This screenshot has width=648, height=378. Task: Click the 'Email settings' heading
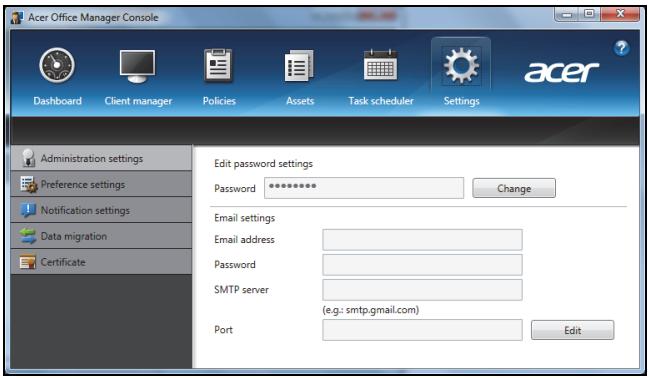click(x=244, y=218)
